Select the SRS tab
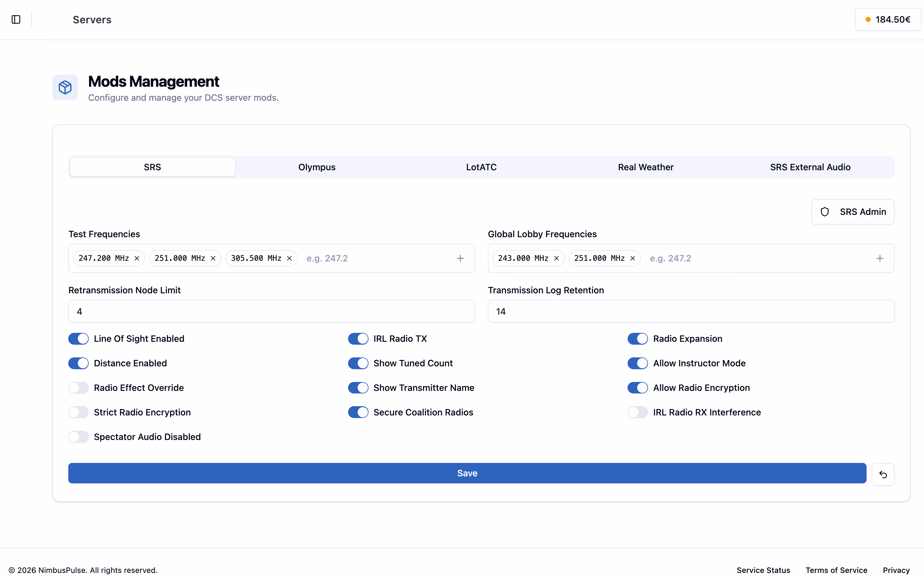924x579 pixels. 153,167
